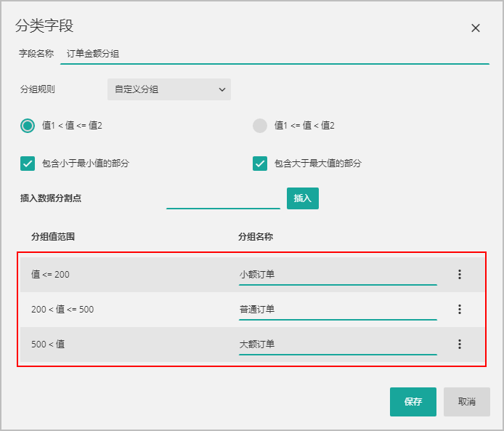
Task: Focus the 字段名称 field containing 订单金额分组
Action: 275,54
